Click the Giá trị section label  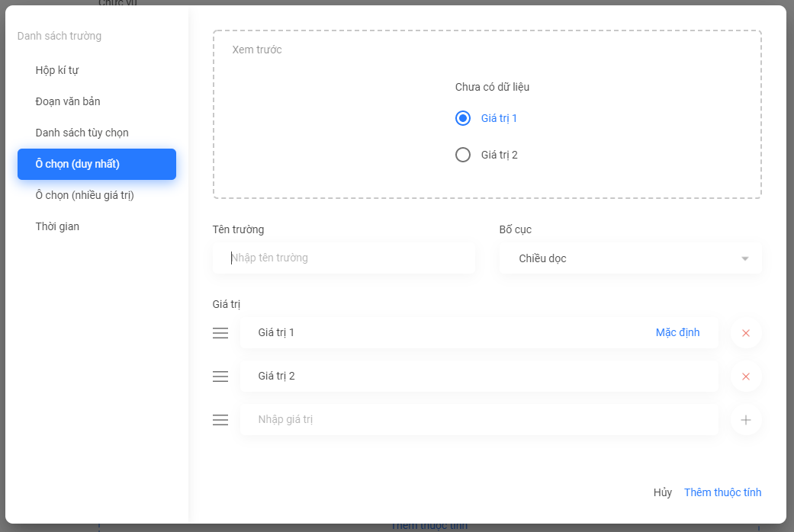[227, 304]
